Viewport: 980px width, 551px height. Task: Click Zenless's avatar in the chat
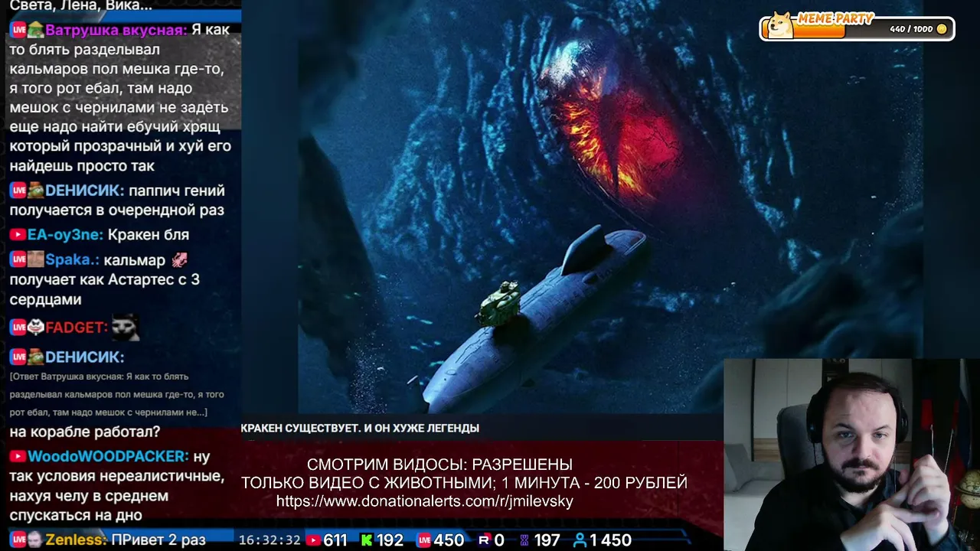(x=35, y=540)
